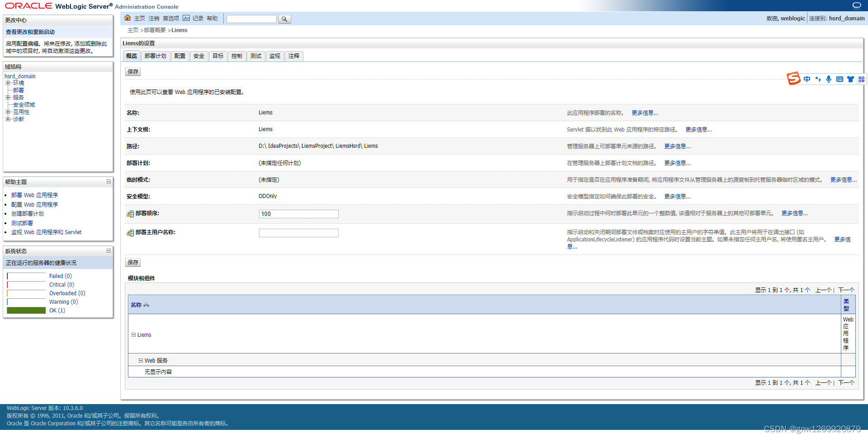Screen dimensions: 868x438
Task: Open the 目标 tab
Action: (218, 56)
